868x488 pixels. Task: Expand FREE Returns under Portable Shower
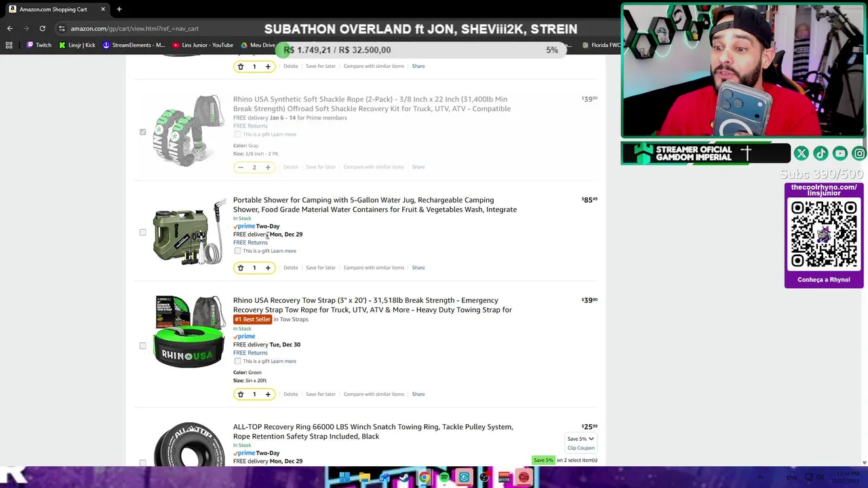[250, 243]
